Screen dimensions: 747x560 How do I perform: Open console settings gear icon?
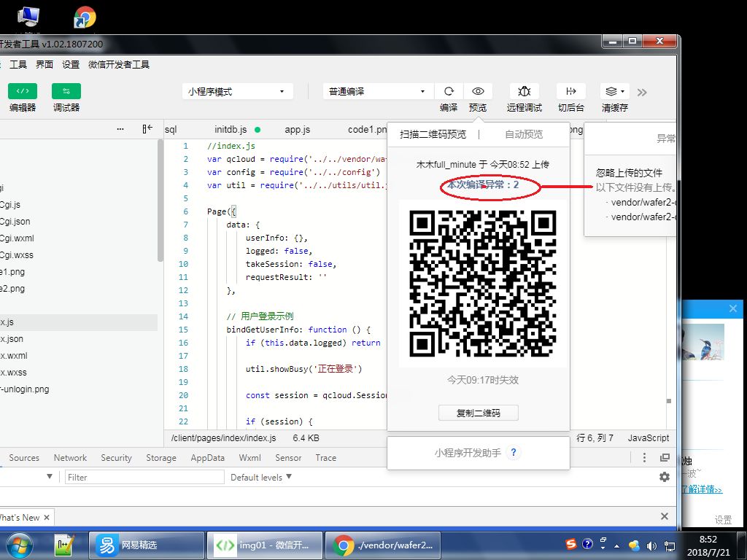[664, 477]
